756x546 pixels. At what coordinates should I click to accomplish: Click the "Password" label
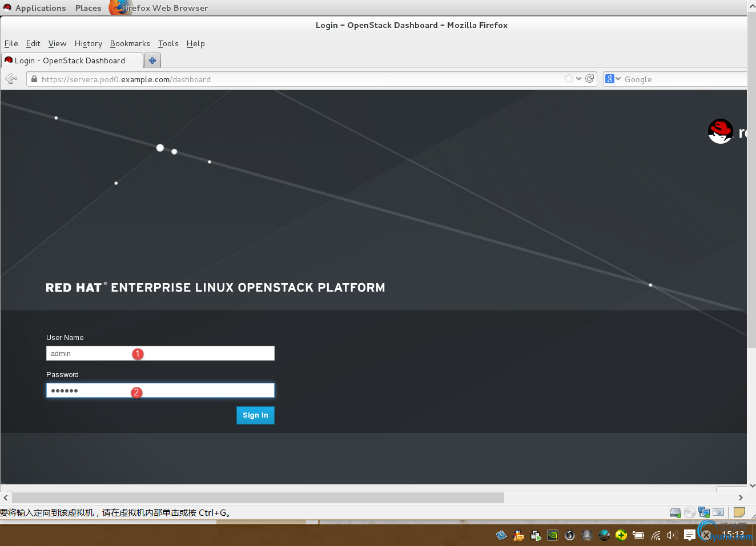(x=63, y=375)
